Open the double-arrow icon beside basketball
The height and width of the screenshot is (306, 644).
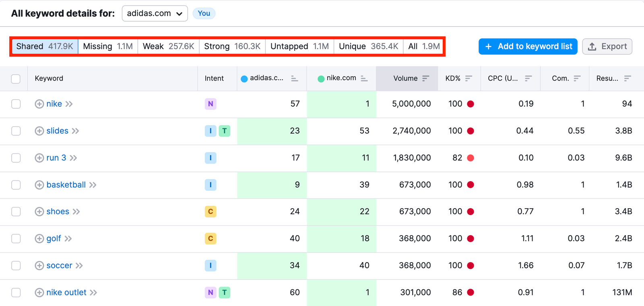point(93,185)
